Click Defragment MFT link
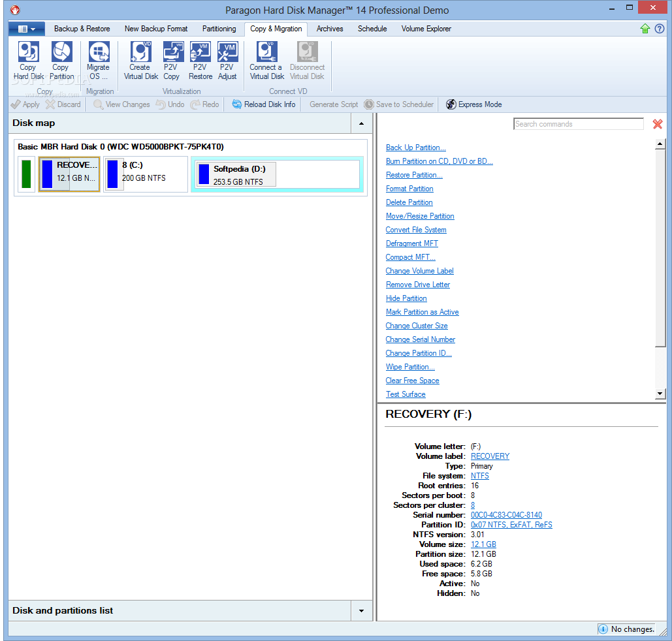This screenshot has height=641, width=672. pyautogui.click(x=412, y=243)
